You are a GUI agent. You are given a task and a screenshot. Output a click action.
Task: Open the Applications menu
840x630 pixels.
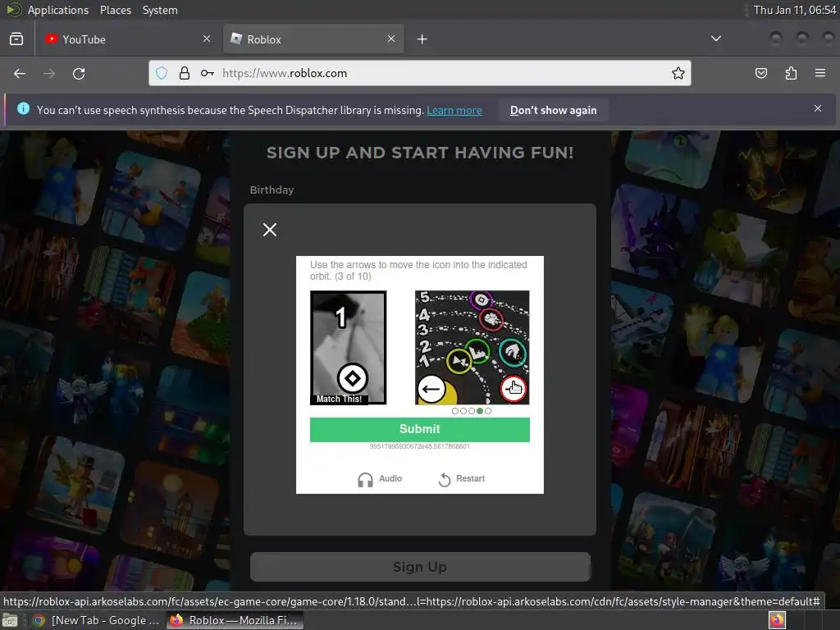tap(58, 10)
